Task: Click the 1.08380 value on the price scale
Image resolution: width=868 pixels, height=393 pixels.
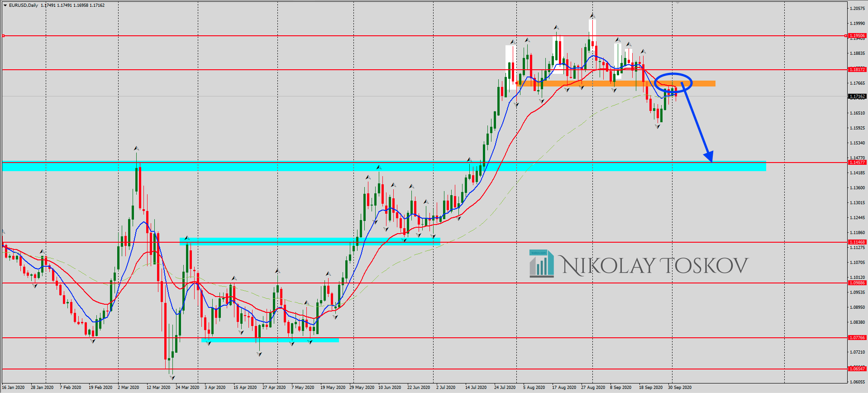Action: click(858, 322)
